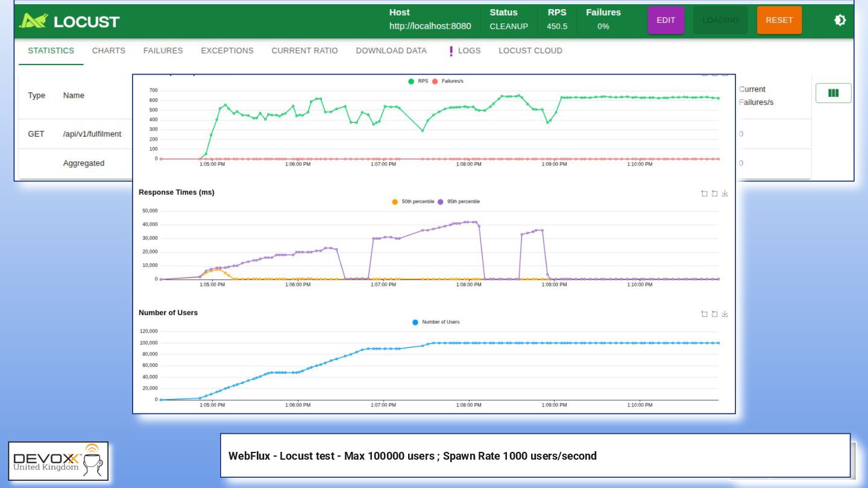Click the purple Edit button
Viewport: 868px width, 488px height.
pyautogui.click(x=665, y=20)
